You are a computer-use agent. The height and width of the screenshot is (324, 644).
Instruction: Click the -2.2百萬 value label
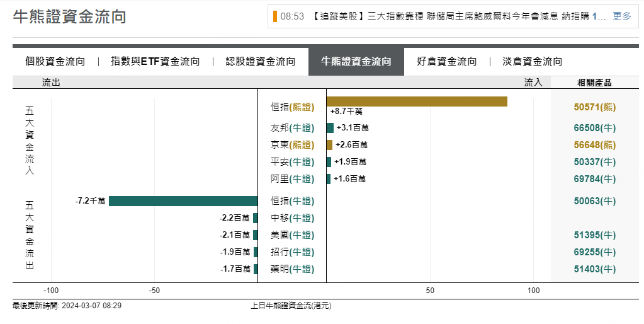pyautogui.click(x=235, y=218)
